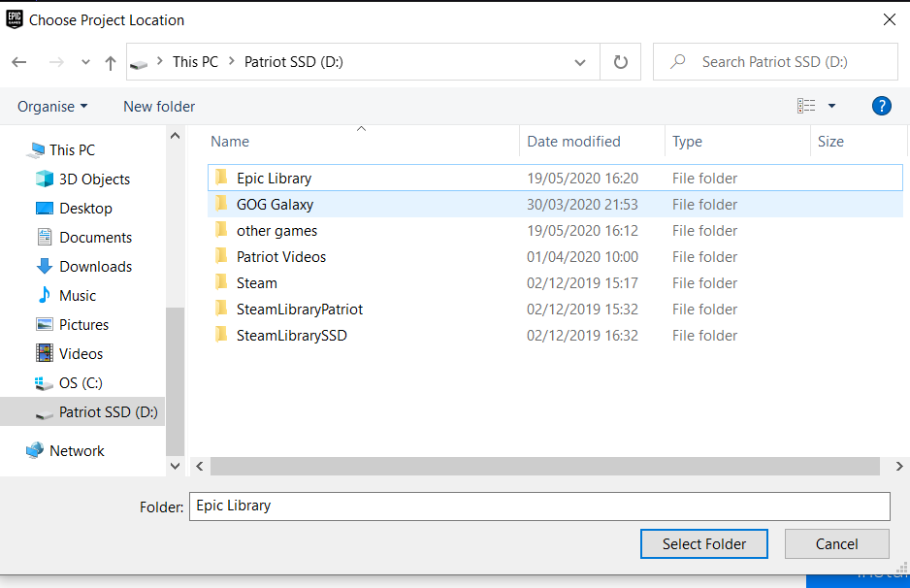Select the SteamLibrarySSD folder
This screenshot has height=588, width=910.
tap(555, 335)
